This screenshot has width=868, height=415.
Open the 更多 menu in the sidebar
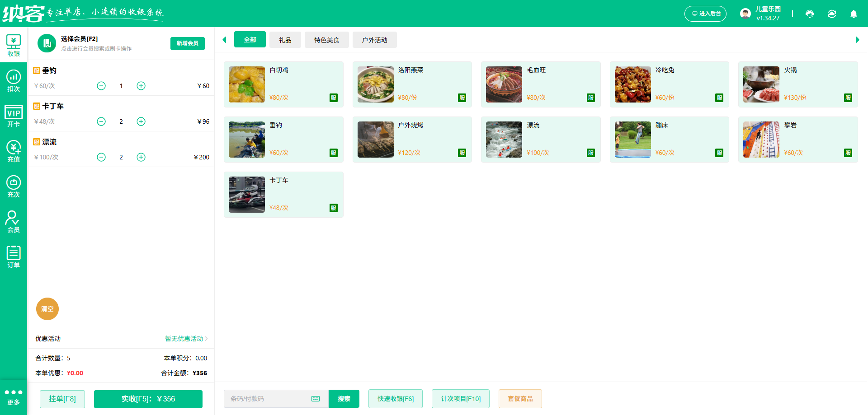(x=14, y=397)
